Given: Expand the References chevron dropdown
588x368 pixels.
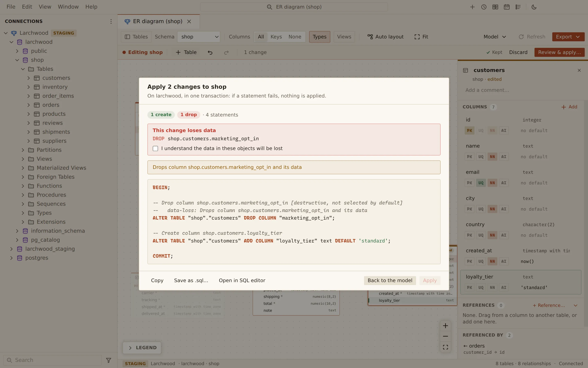Looking at the screenshot, I should coord(575,305).
